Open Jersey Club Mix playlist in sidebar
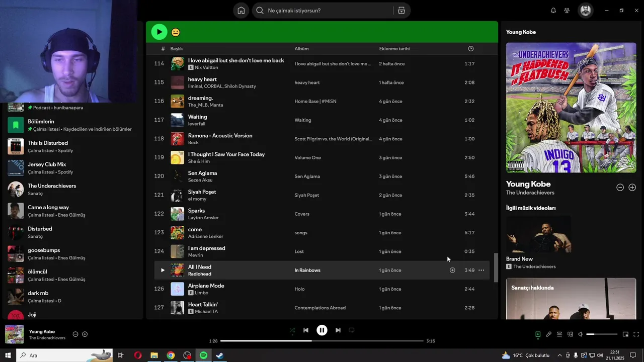This screenshot has width=644, height=362. pyautogui.click(x=72, y=168)
